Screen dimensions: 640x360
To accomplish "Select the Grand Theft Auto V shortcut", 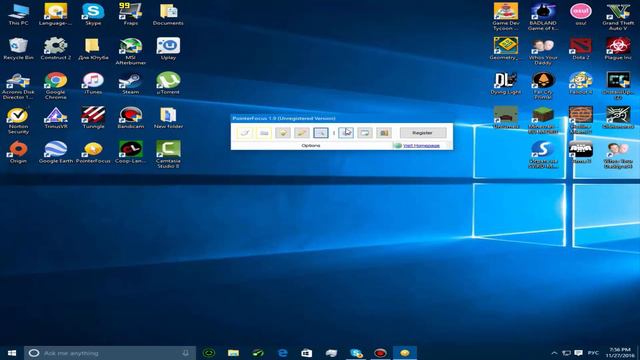I will [618, 17].
